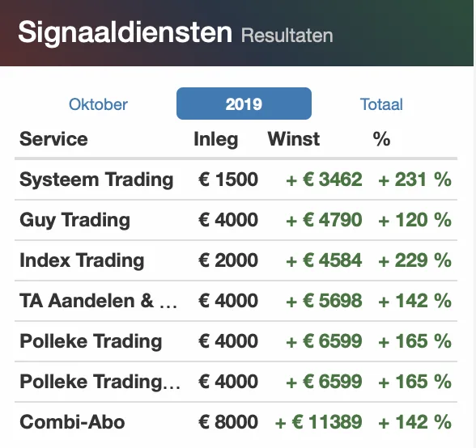Click the Inleg column header

[x=215, y=140]
